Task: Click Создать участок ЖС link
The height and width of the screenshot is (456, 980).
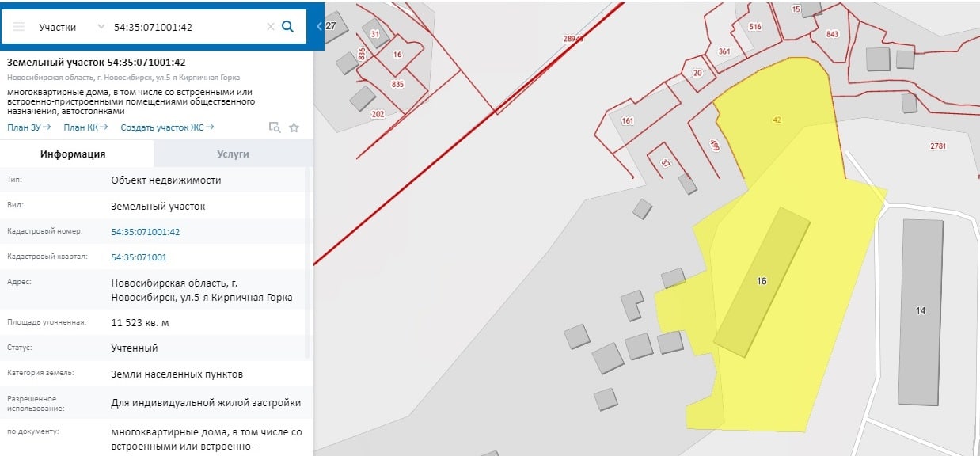Action: click(x=167, y=127)
